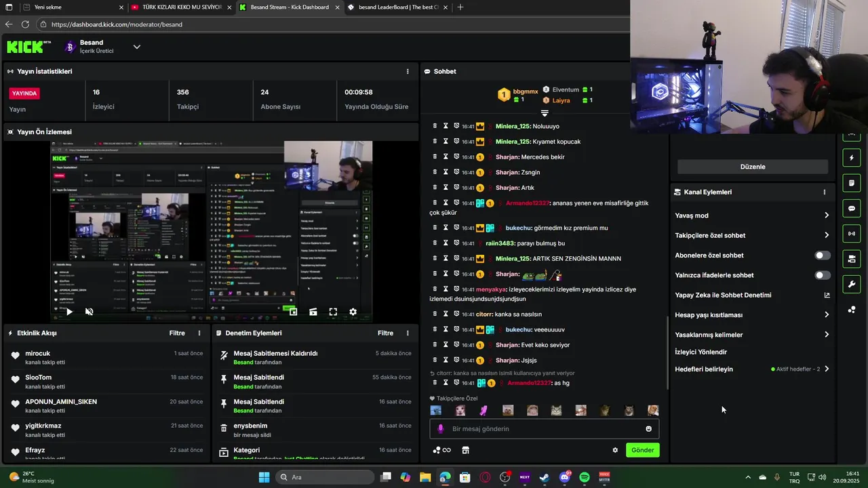
Task: Toggle theater mode in stream preview
Action: coord(313,312)
